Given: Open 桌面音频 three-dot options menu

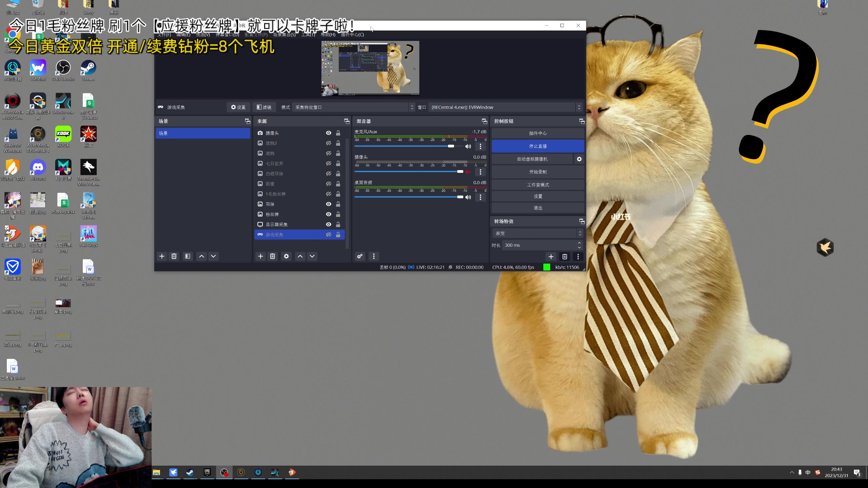Looking at the screenshot, I should point(480,197).
